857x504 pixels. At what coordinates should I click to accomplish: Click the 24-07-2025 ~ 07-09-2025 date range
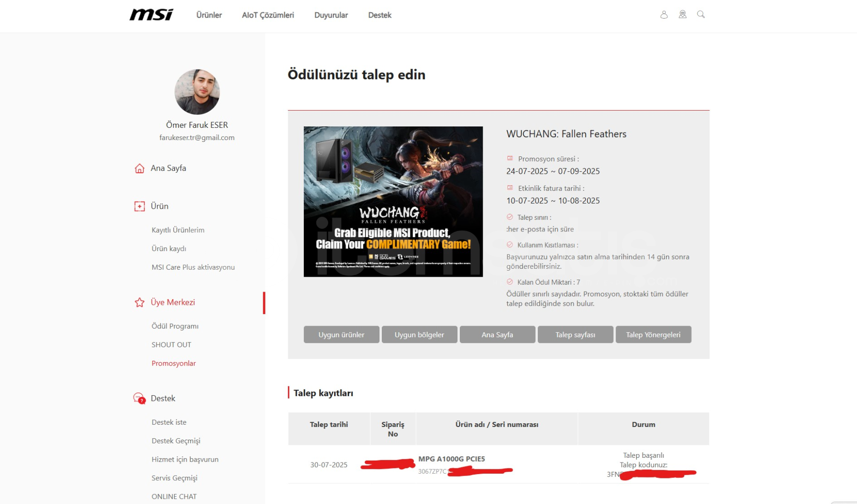(553, 171)
